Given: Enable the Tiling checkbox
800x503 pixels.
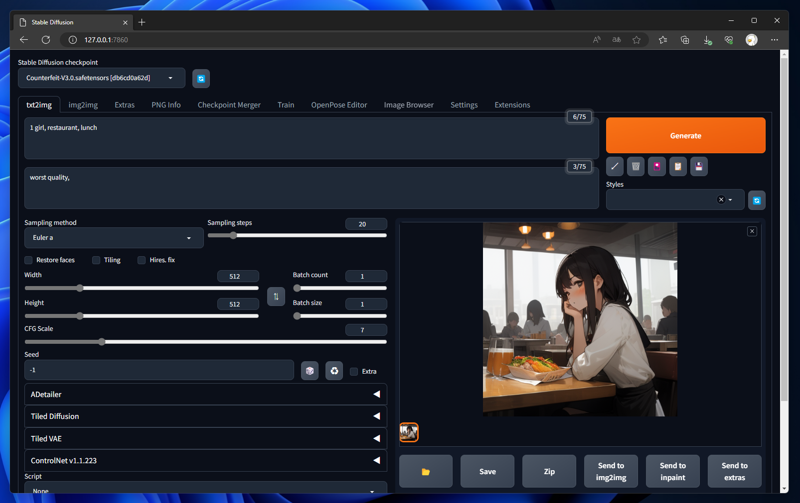Looking at the screenshot, I should point(96,260).
